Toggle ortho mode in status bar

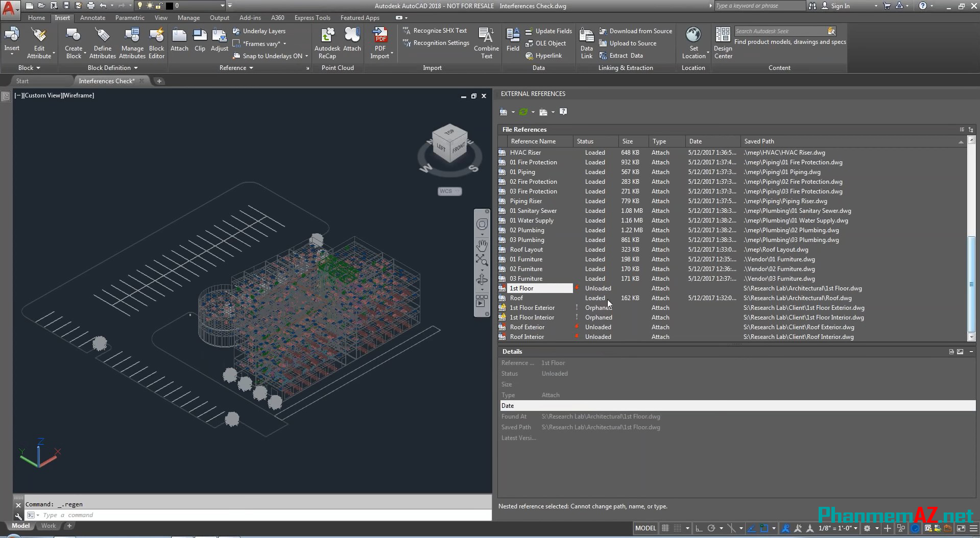699,528
